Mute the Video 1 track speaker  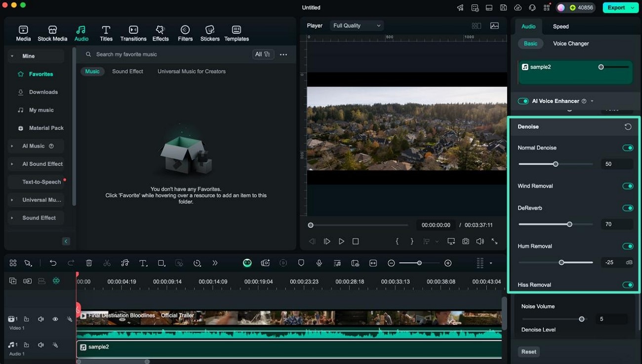(x=41, y=320)
